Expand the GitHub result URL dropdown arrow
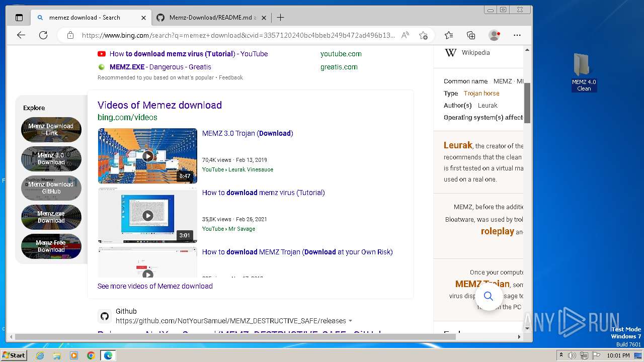This screenshot has height=362, width=644. (x=351, y=321)
